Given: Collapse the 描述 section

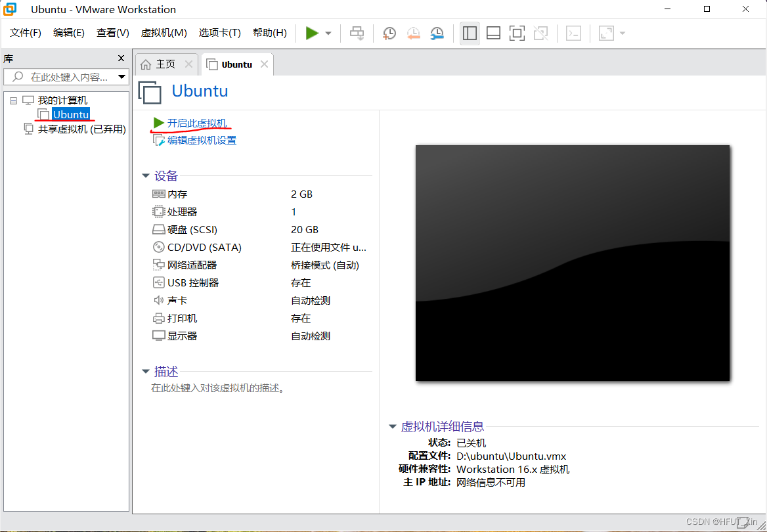Looking at the screenshot, I should [x=146, y=372].
